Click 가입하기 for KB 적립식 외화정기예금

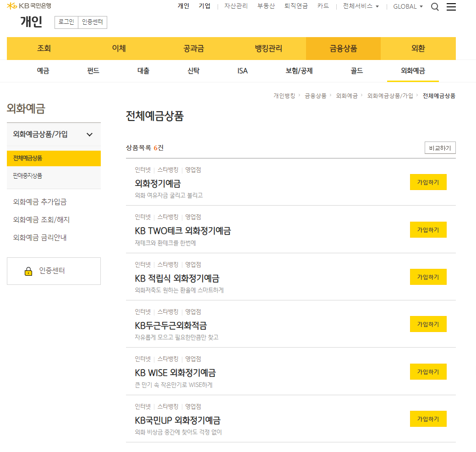point(428,277)
